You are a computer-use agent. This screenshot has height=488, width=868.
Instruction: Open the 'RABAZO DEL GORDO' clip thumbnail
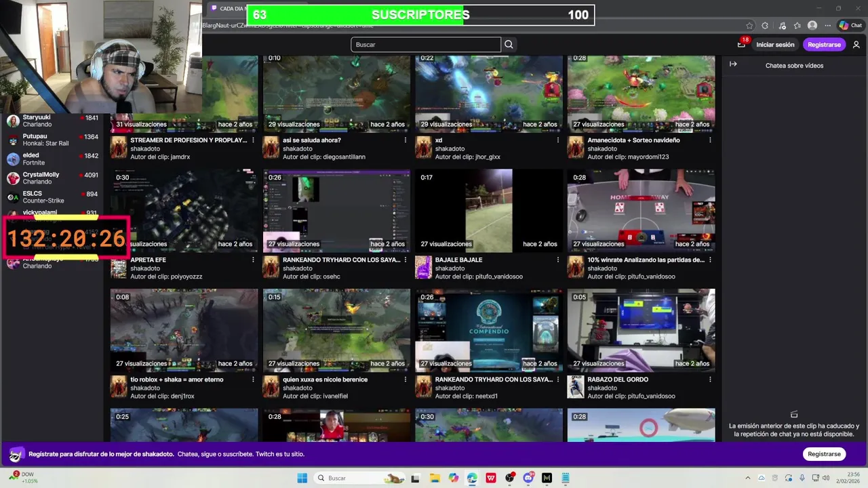click(x=642, y=330)
